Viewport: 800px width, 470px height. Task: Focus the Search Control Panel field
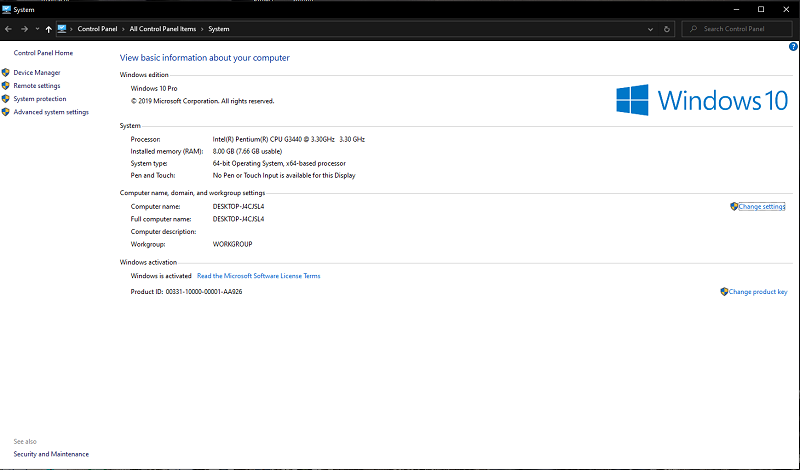737,29
